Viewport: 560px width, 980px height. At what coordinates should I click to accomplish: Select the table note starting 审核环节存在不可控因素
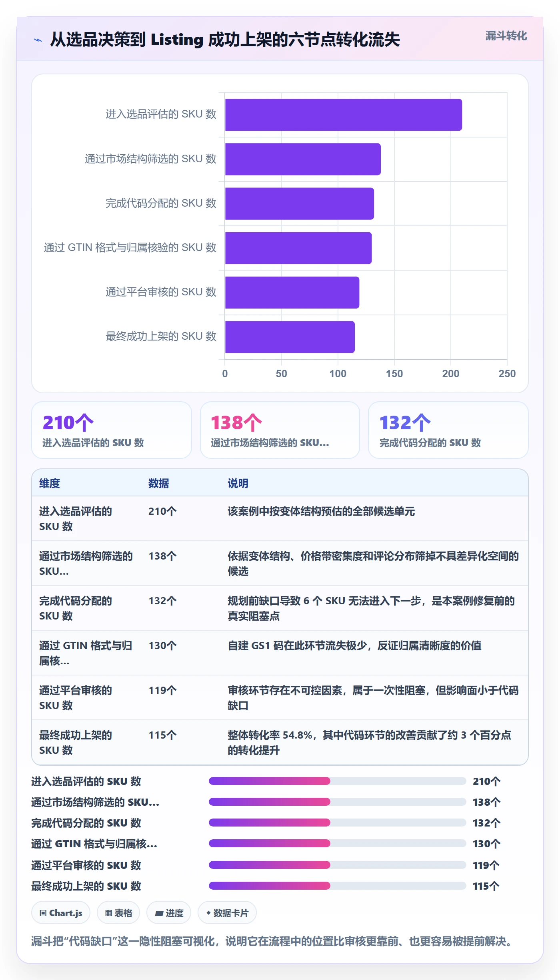(373, 697)
